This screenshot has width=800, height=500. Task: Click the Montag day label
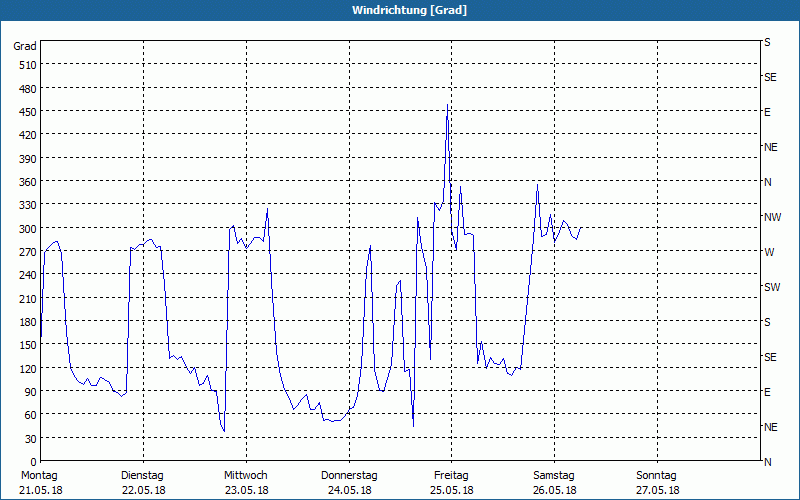tap(39, 476)
